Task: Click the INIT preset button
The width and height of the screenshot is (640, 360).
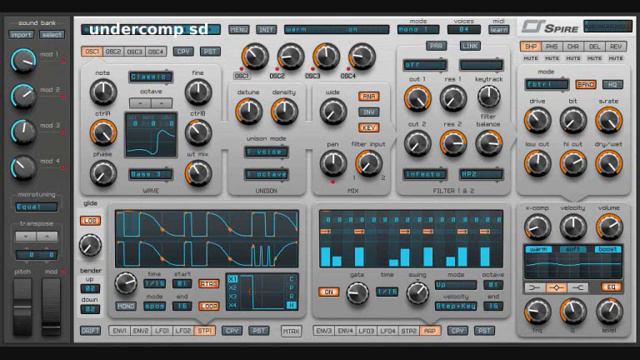Action: point(266,29)
